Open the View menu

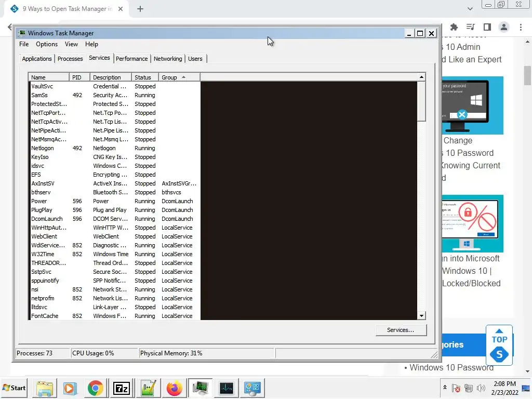click(x=71, y=44)
